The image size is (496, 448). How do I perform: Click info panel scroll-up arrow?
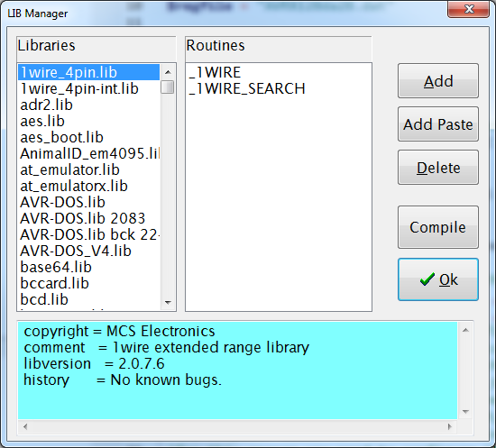tap(465, 330)
